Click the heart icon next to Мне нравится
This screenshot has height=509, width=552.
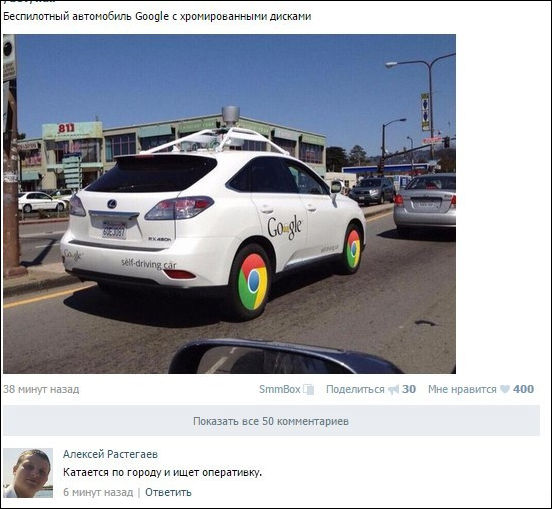pos(504,389)
